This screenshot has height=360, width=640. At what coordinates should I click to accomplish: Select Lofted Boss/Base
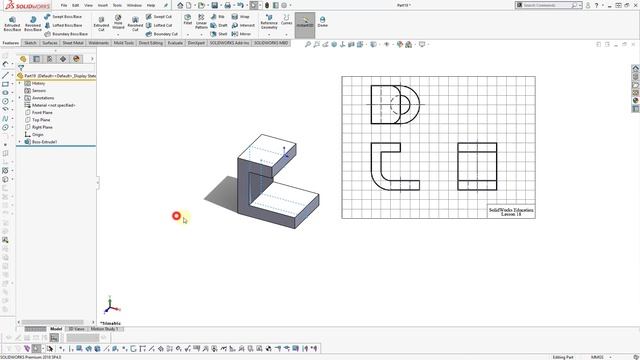click(x=63, y=25)
